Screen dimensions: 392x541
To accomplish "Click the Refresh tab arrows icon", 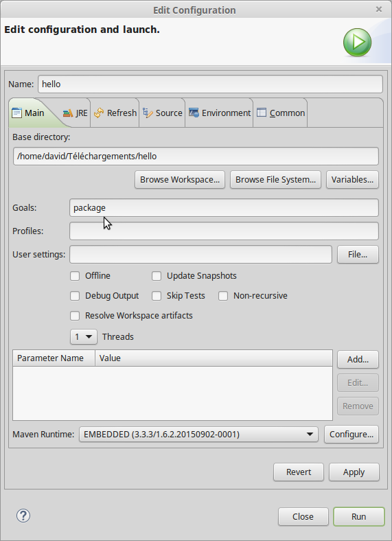I will point(99,113).
